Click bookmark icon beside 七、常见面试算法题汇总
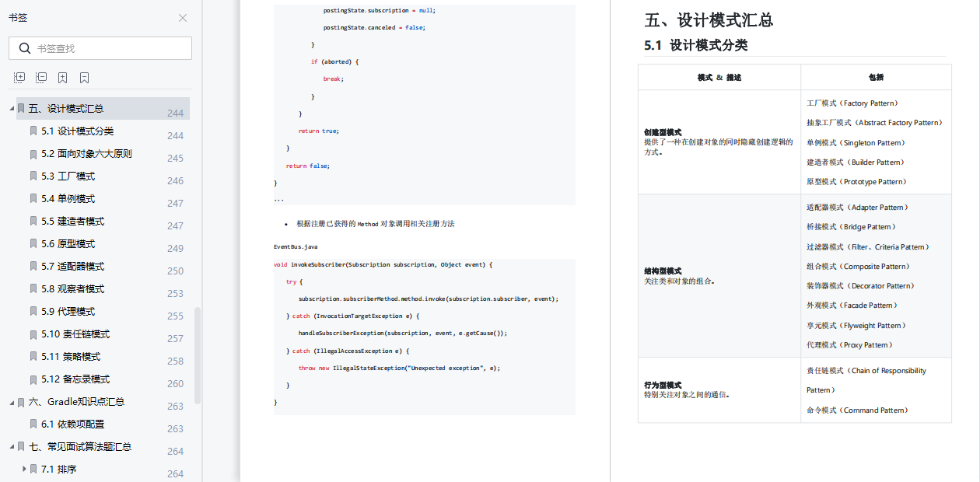 (21, 447)
